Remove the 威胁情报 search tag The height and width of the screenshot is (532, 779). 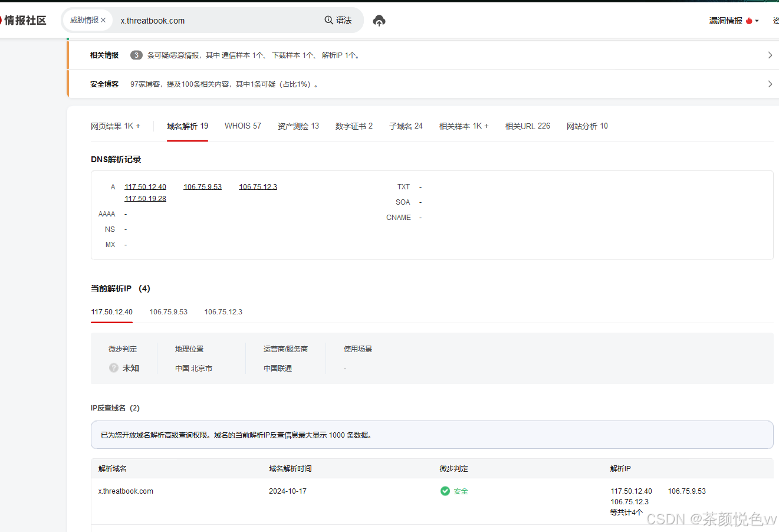103,20
